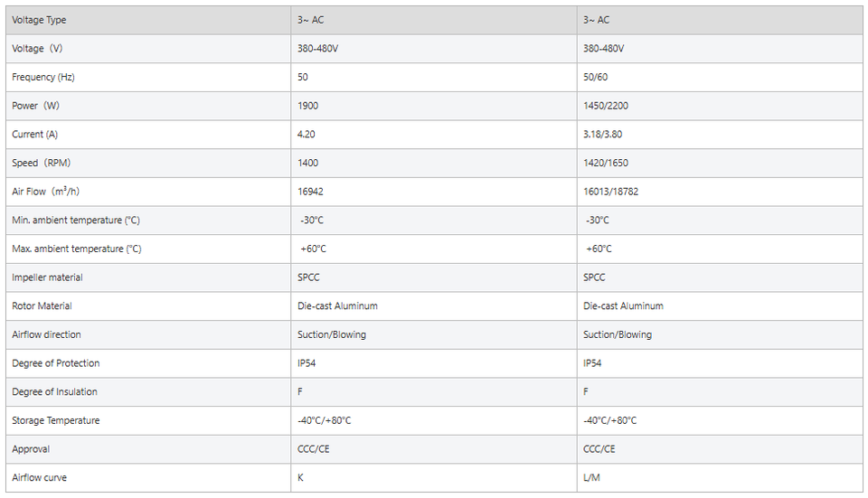Click the 1400 speed value
The width and height of the screenshot is (868, 498).
coord(307,163)
